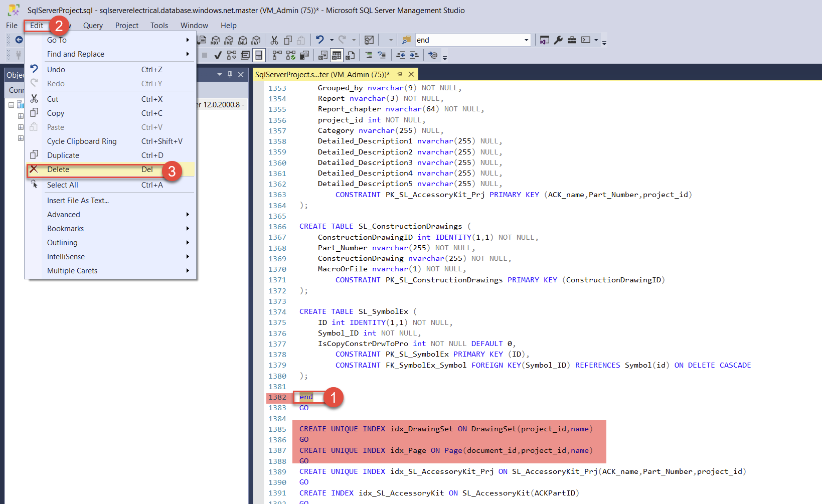Image resolution: width=822 pixels, height=504 pixels.
Task: Choose Select All from the Edit menu
Action: 110,185
